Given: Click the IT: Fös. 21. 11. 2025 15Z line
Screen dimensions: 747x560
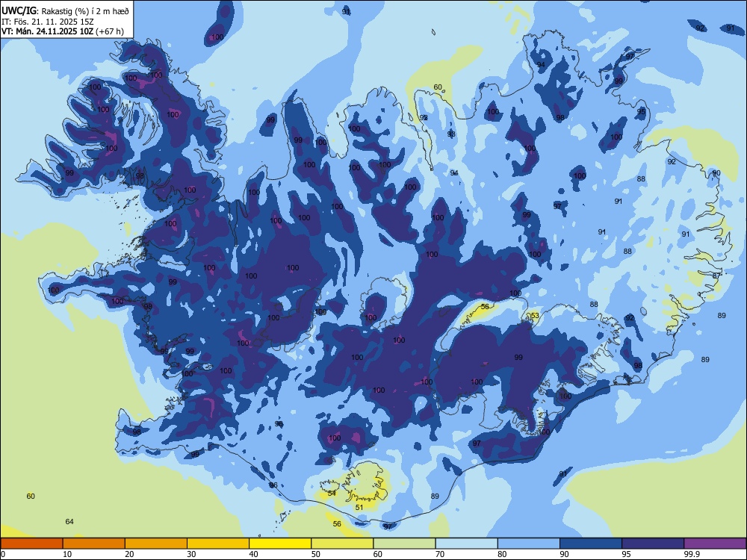Looking at the screenshot, I should click(x=48, y=22).
